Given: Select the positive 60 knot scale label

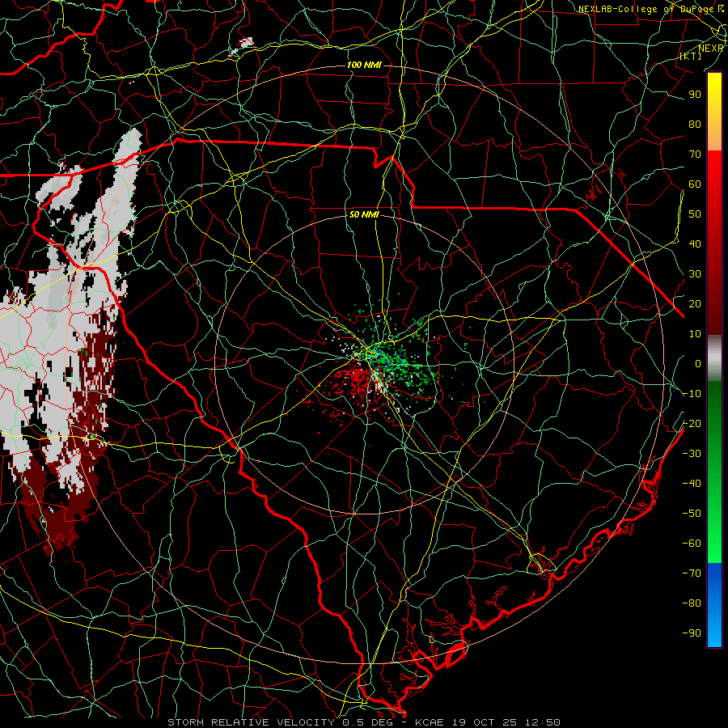Looking at the screenshot, I should point(695,184).
